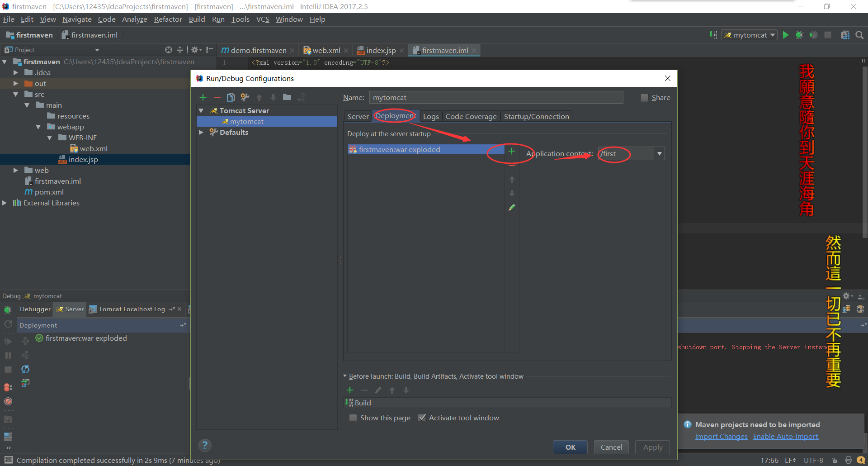Click Import Changes link
This screenshot has height=466, width=868.
tap(721, 437)
